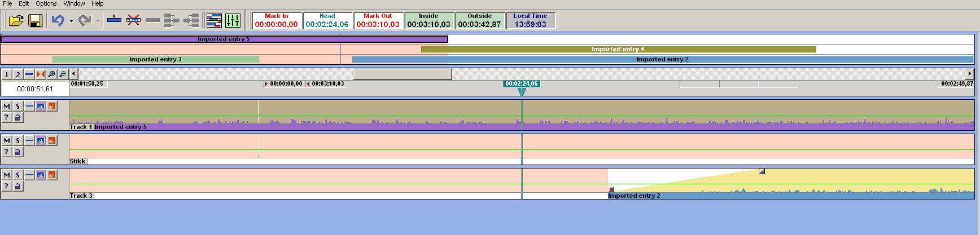Click the green mixer faders icon
Image resolution: width=980 pixels, height=235 pixels.
coord(233,21)
